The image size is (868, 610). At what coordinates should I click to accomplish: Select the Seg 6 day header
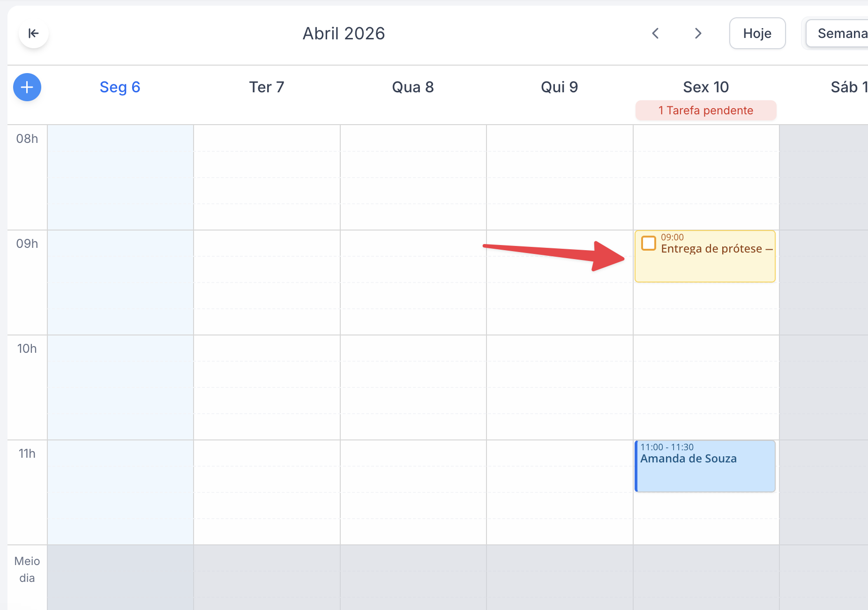[x=120, y=87]
